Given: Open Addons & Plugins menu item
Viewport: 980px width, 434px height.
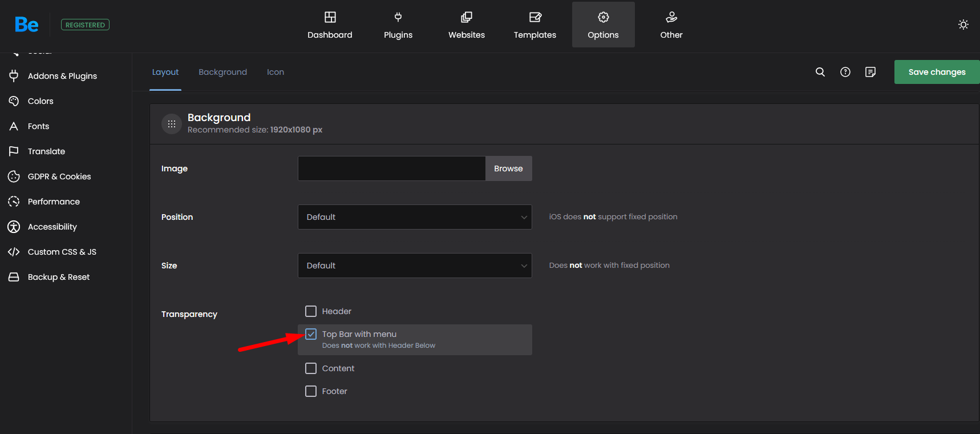Looking at the screenshot, I should [62, 76].
